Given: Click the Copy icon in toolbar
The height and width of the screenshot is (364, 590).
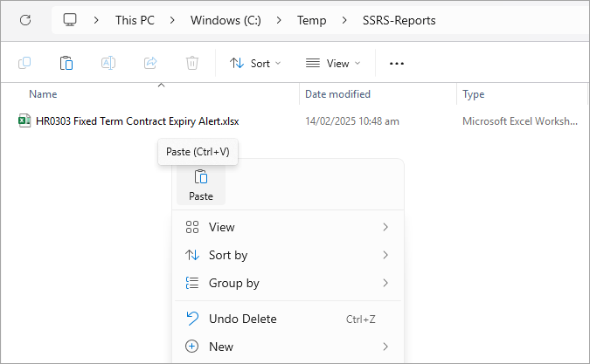Looking at the screenshot, I should [x=24, y=63].
